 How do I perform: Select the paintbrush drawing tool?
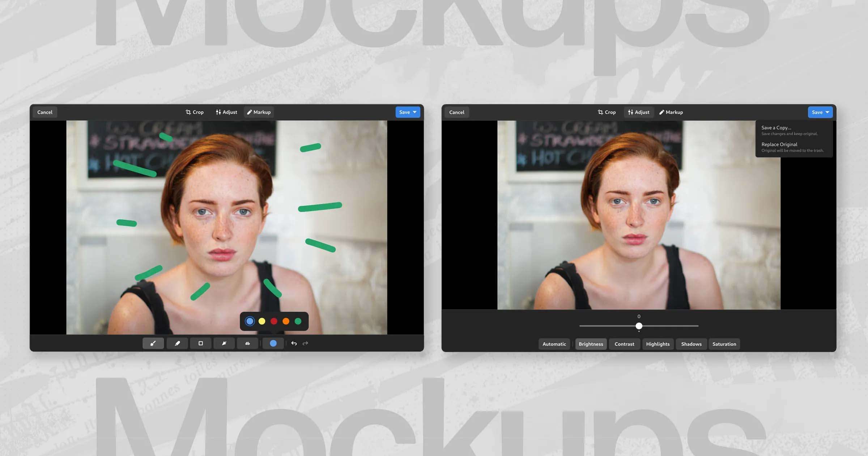(153, 343)
